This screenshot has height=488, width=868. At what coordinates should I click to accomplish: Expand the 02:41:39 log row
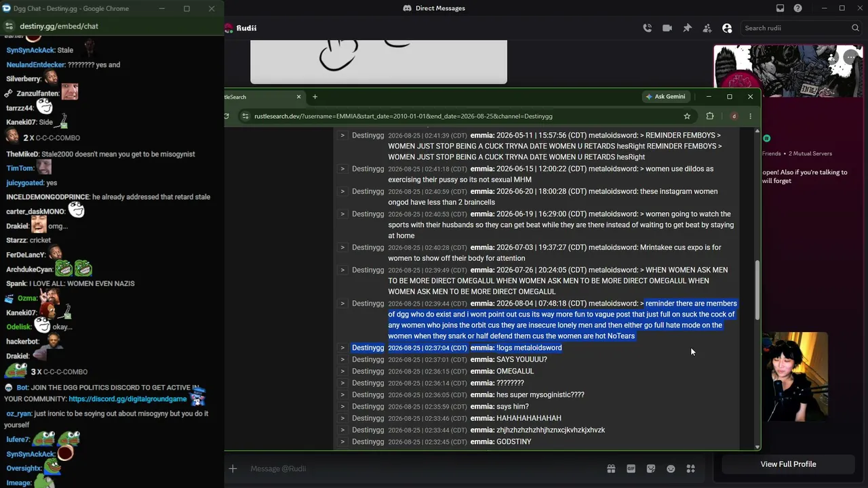click(x=342, y=136)
